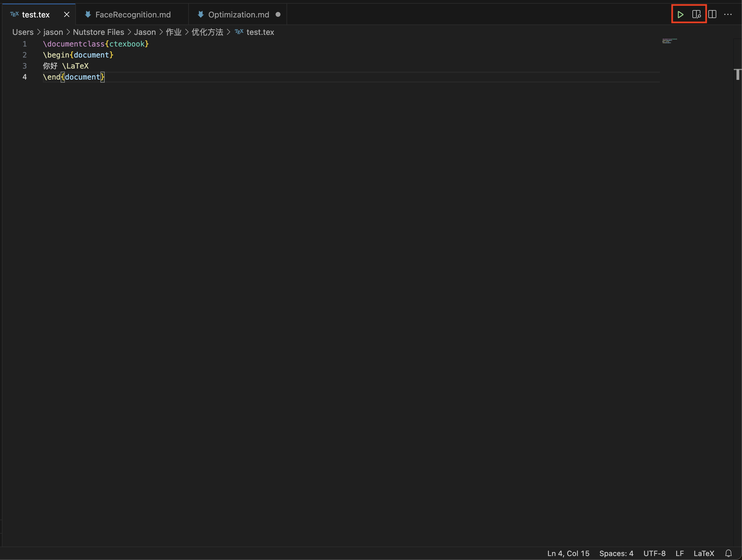Click Spaces: 4 indentation setting

(616, 553)
